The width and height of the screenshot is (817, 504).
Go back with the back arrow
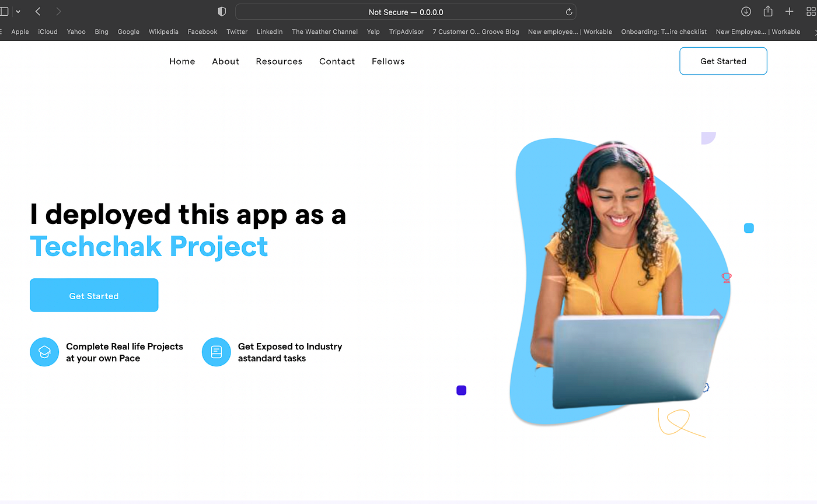pyautogui.click(x=38, y=12)
